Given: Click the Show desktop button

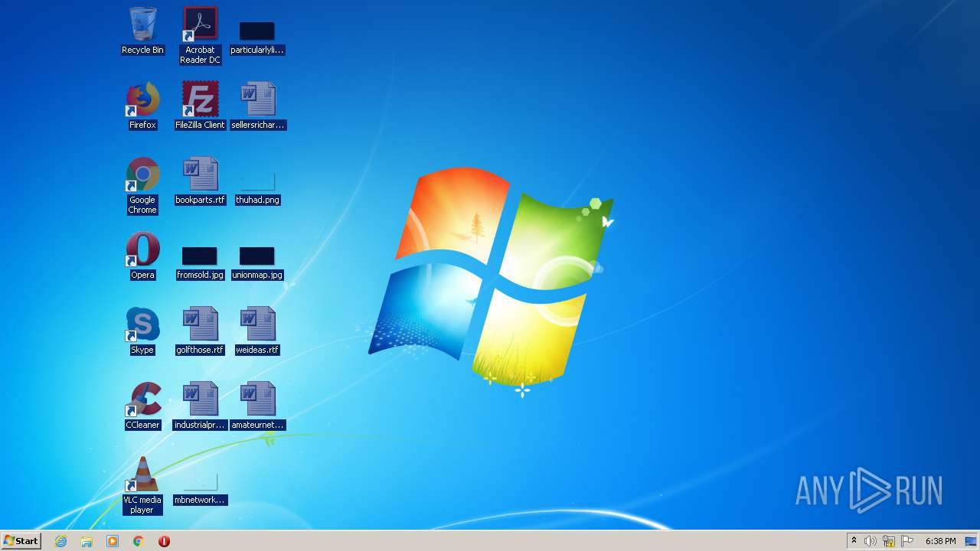Looking at the screenshot, I should (x=972, y=541).
